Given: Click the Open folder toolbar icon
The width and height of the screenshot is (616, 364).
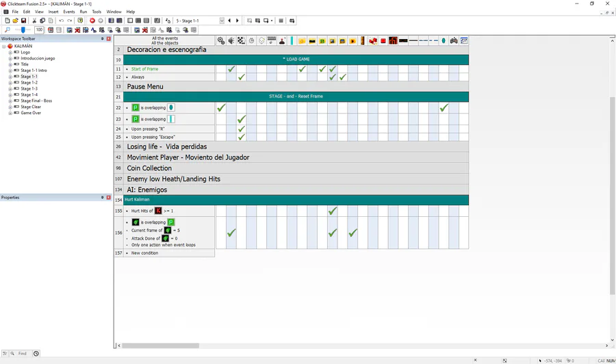Looking at the screenshot, I should (x=15, y=21).
